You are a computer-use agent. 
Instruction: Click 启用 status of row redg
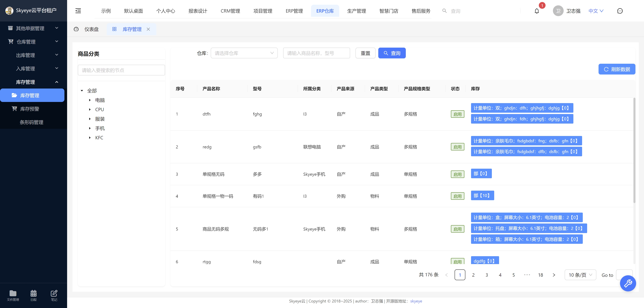tap(457, 147)
